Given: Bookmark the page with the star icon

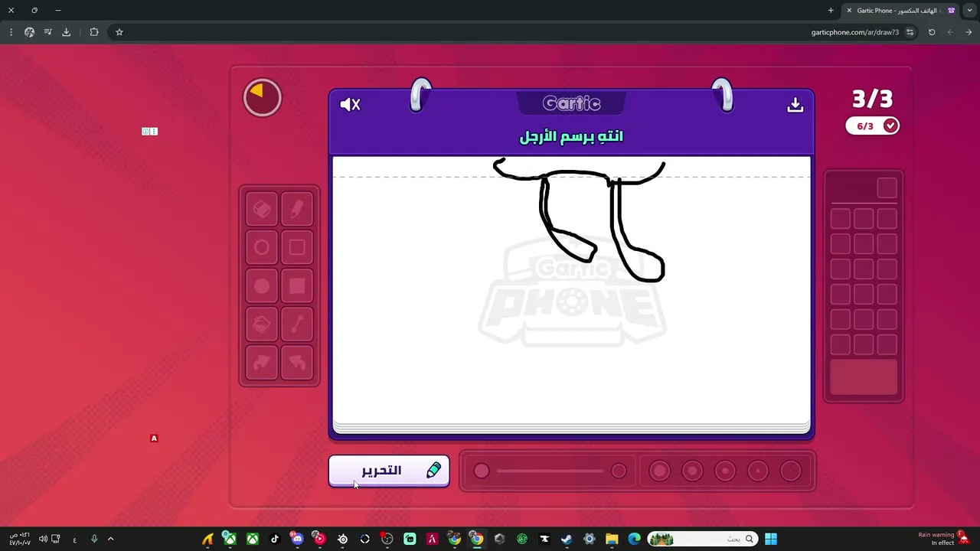Looking at the screenshot, I should [x=119, y=32].
